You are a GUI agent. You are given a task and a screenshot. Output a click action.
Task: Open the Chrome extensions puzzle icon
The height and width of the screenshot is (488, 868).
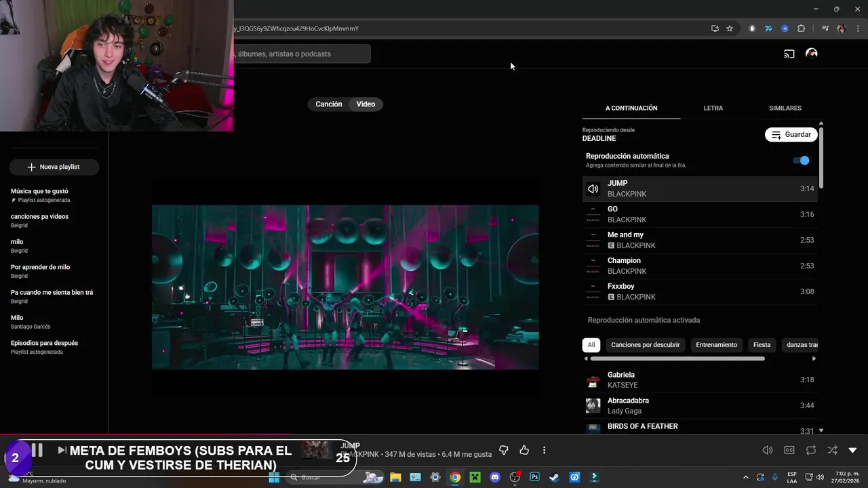[x=801, y=28]
